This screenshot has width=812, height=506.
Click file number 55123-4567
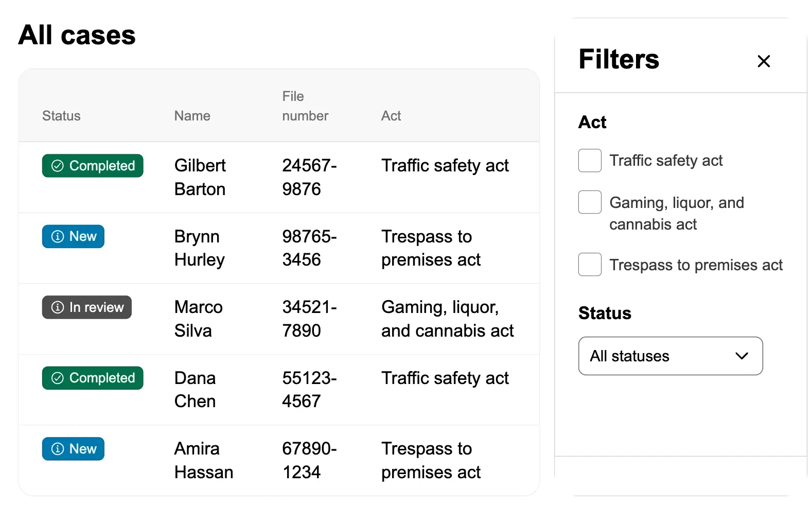coord(309,390)
